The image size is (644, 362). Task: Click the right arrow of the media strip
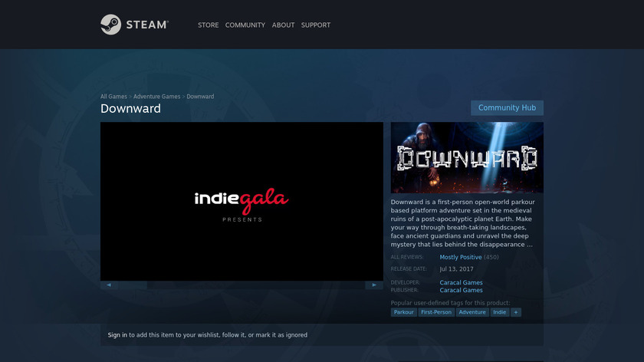374,285
